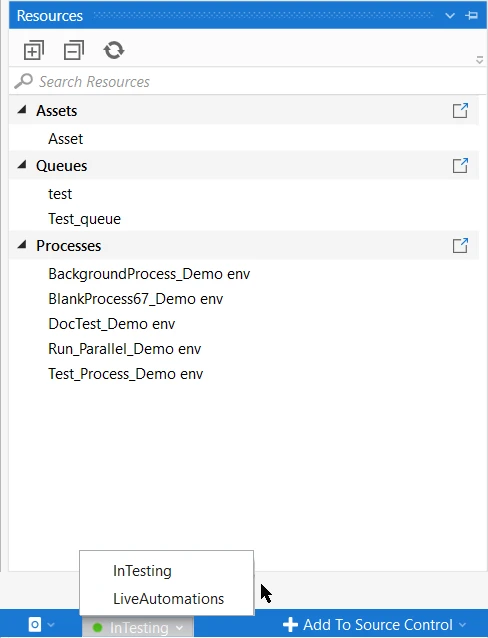The width and height of the screenshot is (488, 638).
Task: Focus the Search Resources field
Action: [x=248, y=81]
